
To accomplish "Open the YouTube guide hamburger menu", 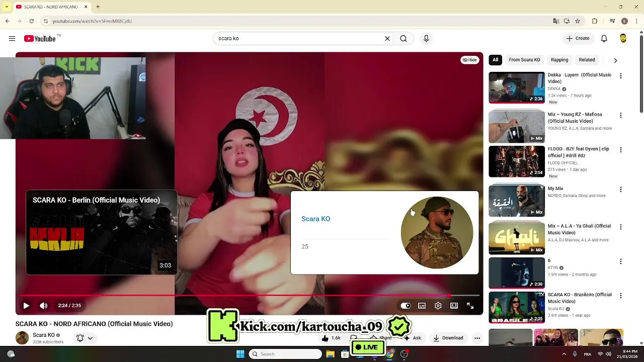I will [12, 39].
